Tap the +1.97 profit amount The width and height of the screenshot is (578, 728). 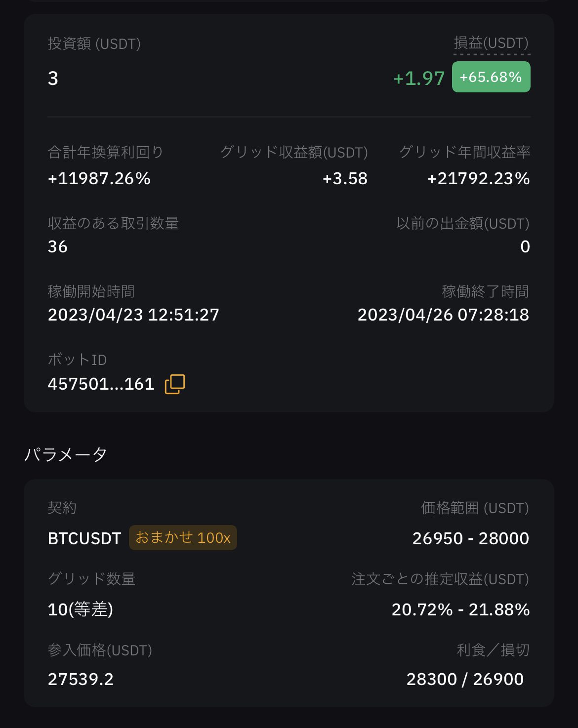(x=419, y=78)
